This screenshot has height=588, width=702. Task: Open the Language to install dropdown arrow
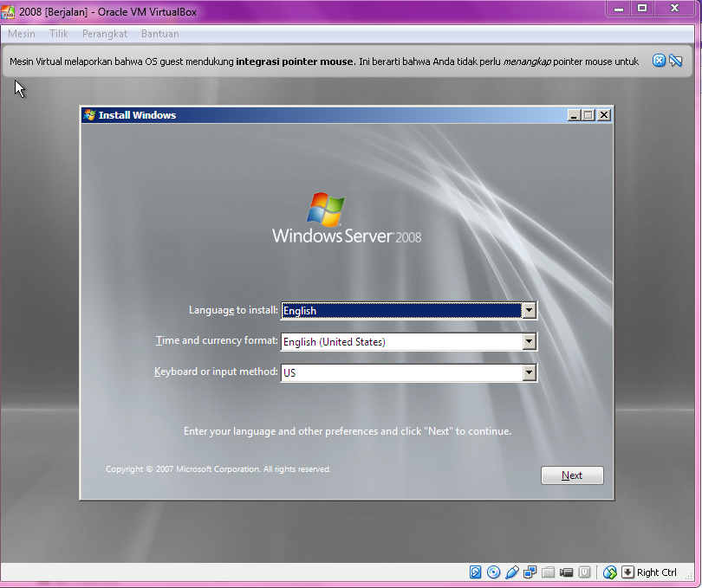[x=529, y=310]
